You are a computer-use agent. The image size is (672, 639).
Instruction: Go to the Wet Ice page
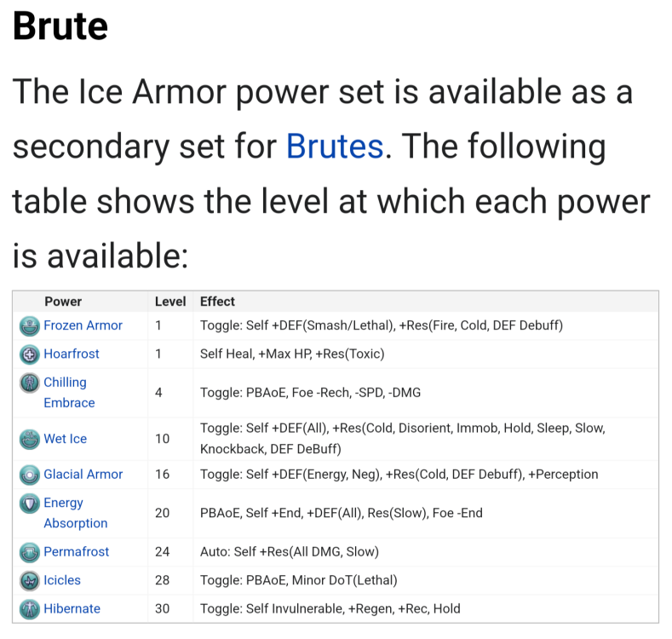coord(65,439)
